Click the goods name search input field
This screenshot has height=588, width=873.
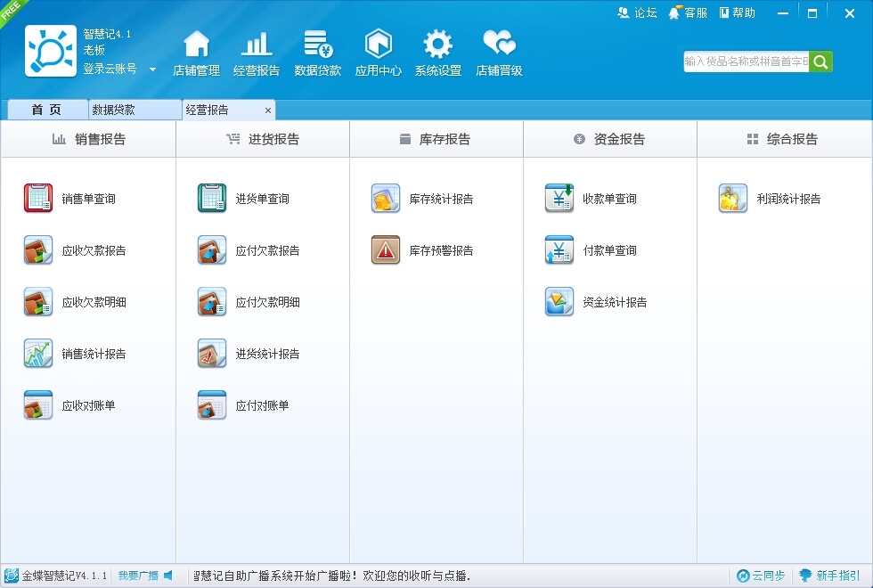[747, 61]
